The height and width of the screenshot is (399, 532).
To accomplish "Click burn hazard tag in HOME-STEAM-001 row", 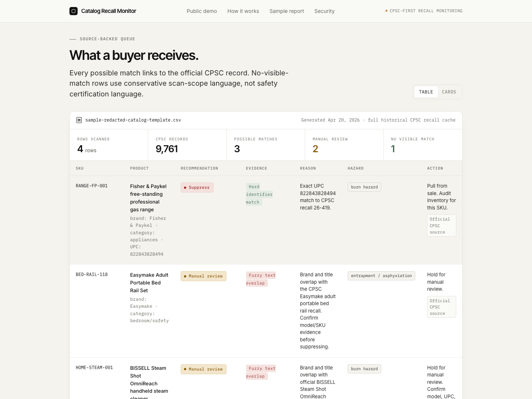I will click(364, 369).
